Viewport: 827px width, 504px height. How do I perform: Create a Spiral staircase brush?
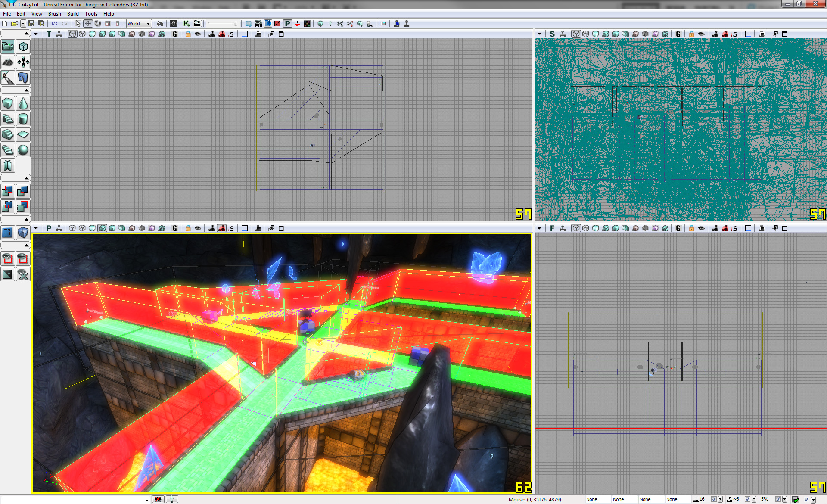pyautogui.click(x=8, y=150)
